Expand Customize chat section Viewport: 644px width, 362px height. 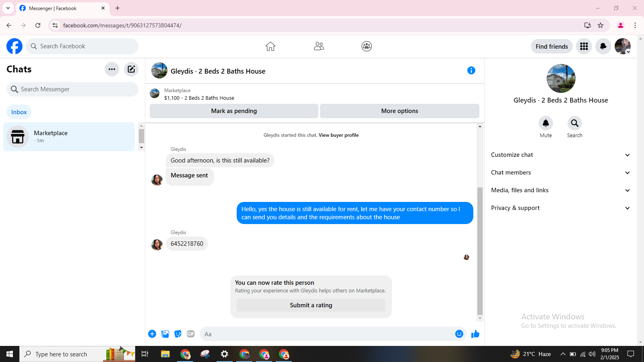coord(560,155)
